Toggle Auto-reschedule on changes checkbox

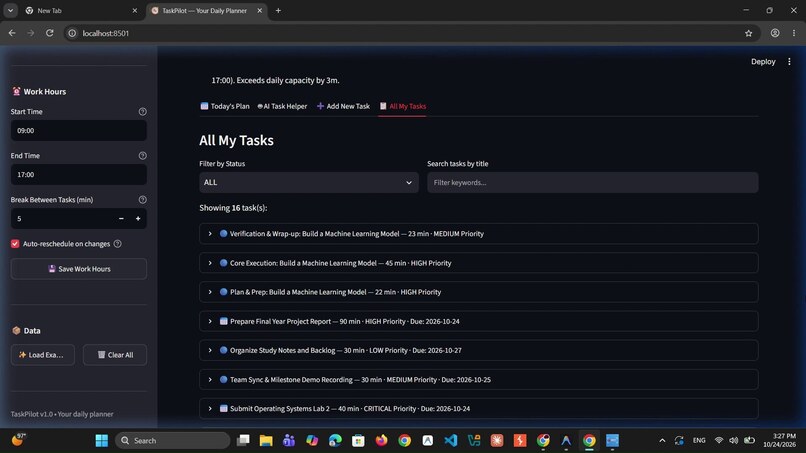tap(15, 244)
